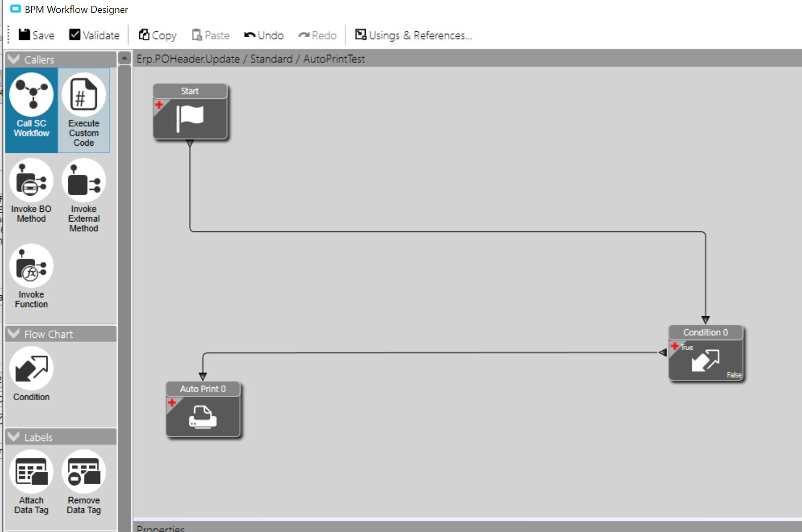The width and height of the screenshot is (802, 532).
Task: Select the Call SC Workflow caller
Action: 31,110
